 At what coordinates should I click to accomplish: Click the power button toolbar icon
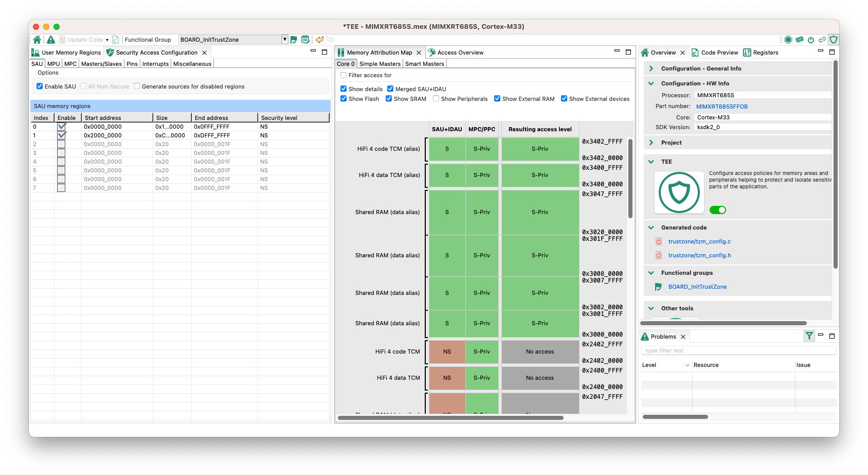click(811, 40)
